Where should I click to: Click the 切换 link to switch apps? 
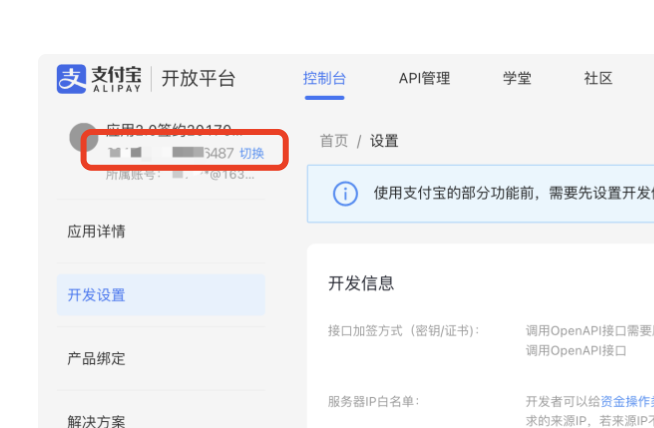tap(252, 154)
